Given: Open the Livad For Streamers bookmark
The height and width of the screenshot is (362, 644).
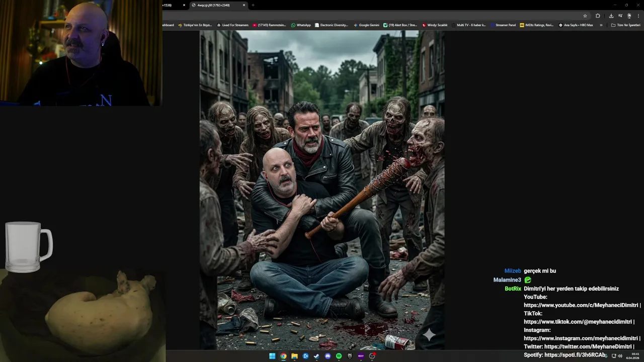Looking at the screenshot, I should [x=232, y=25].
